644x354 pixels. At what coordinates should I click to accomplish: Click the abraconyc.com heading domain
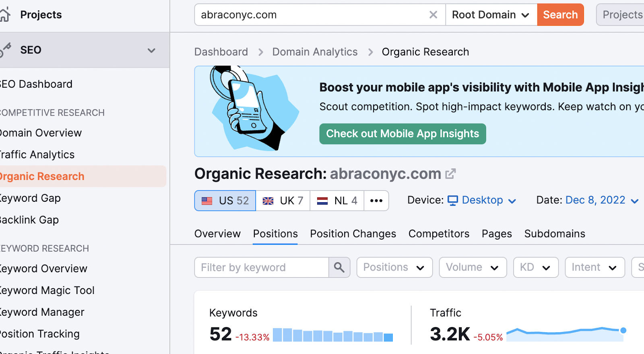coord(386,174)
